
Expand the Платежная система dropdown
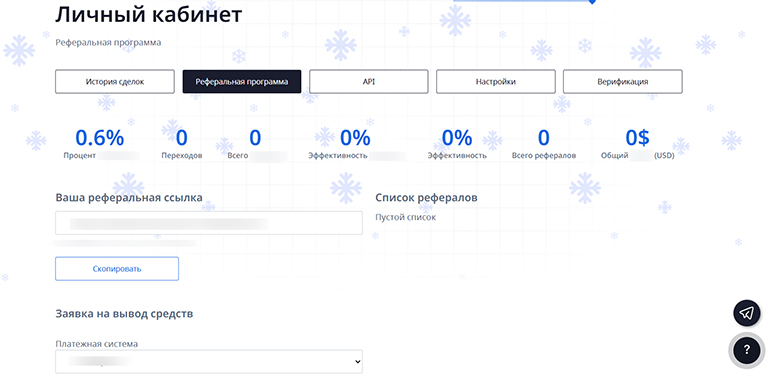point(209,362)
